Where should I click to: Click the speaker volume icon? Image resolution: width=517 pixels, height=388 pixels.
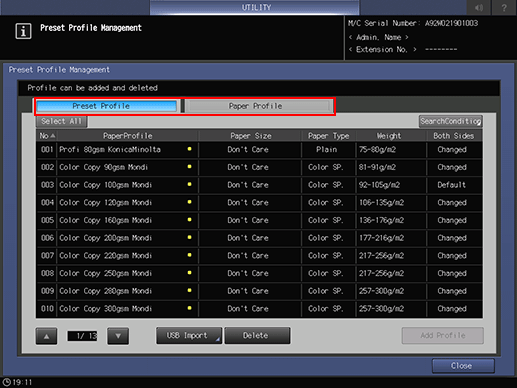pos(479,7)
